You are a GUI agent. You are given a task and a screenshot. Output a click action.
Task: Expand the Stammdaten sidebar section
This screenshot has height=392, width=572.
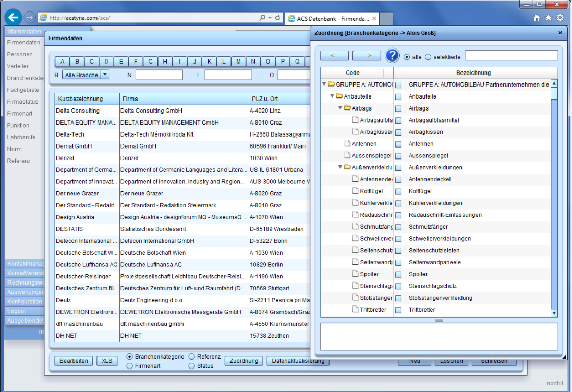24,31
